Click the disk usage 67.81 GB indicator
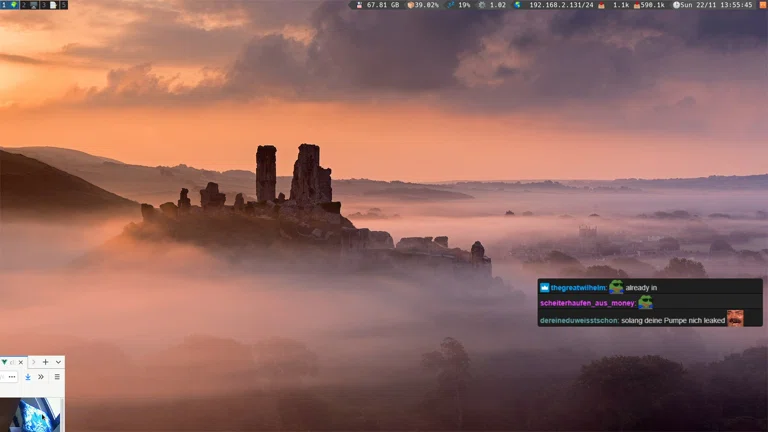Viewport: 768px width, 432px height. pyautogui.click(x=377, y=5)
